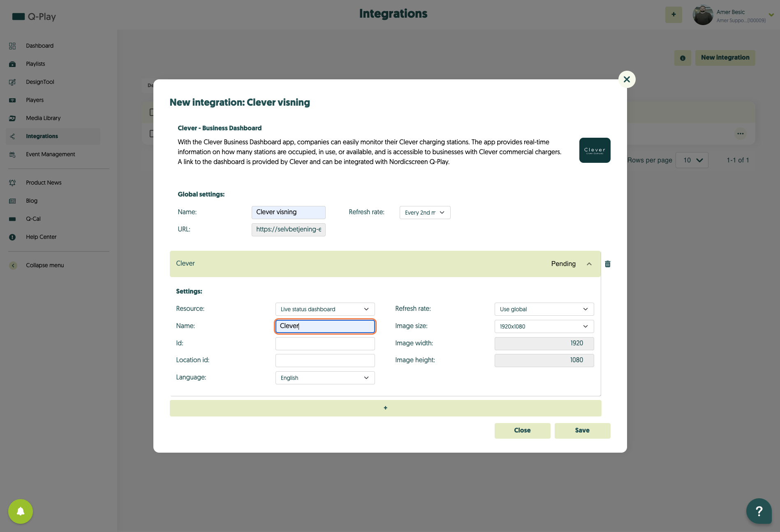Select Integrations menu item

[53, 136]
